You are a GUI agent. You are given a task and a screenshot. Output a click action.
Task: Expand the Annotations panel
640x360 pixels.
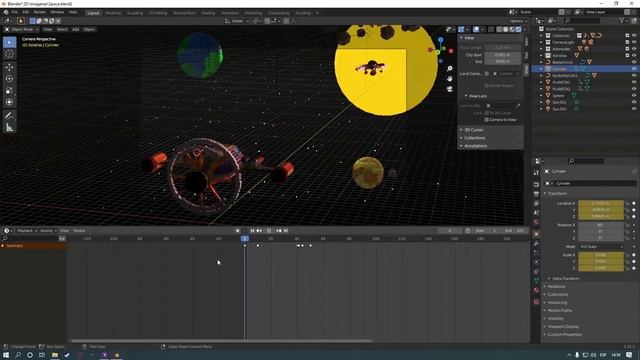476,146
